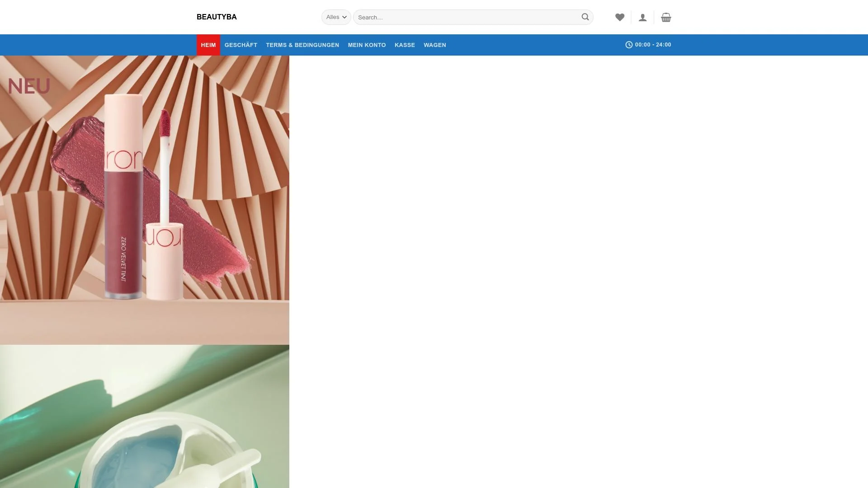Open TERMS & BEDINGUNGEN page
This screenshot has height=488, width=868.
pos(302,45)
